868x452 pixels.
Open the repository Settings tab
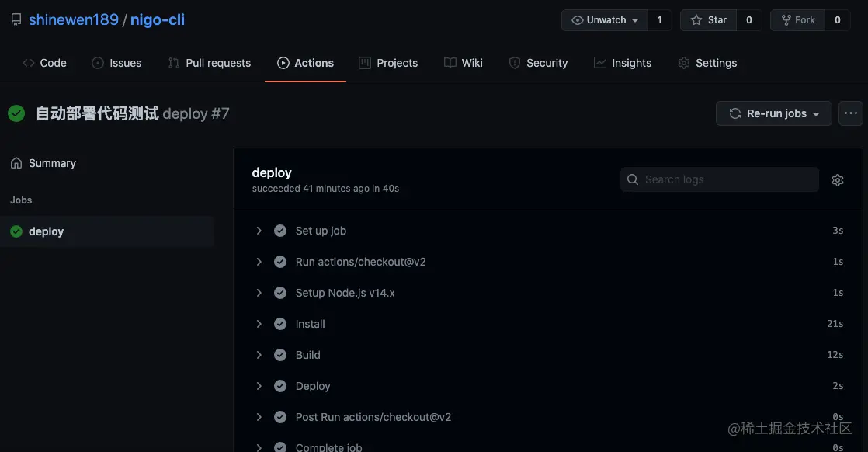tap(707, 63)
